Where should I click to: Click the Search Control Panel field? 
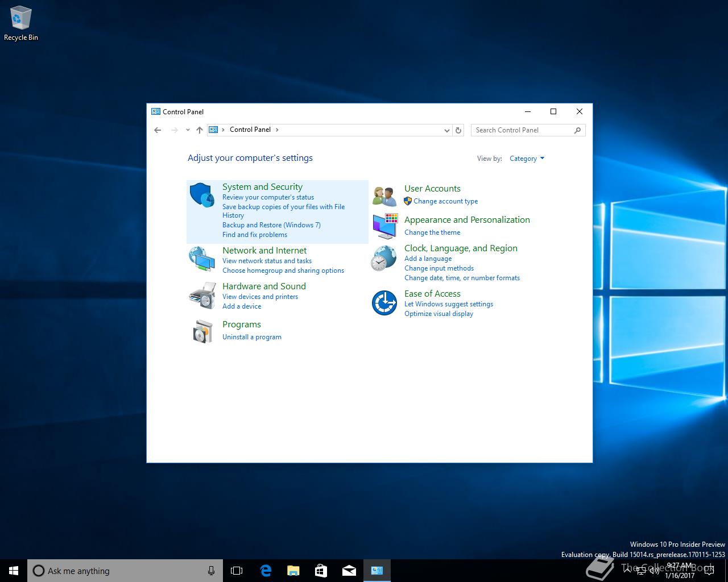pyautogui.click(x=522, y=130)
